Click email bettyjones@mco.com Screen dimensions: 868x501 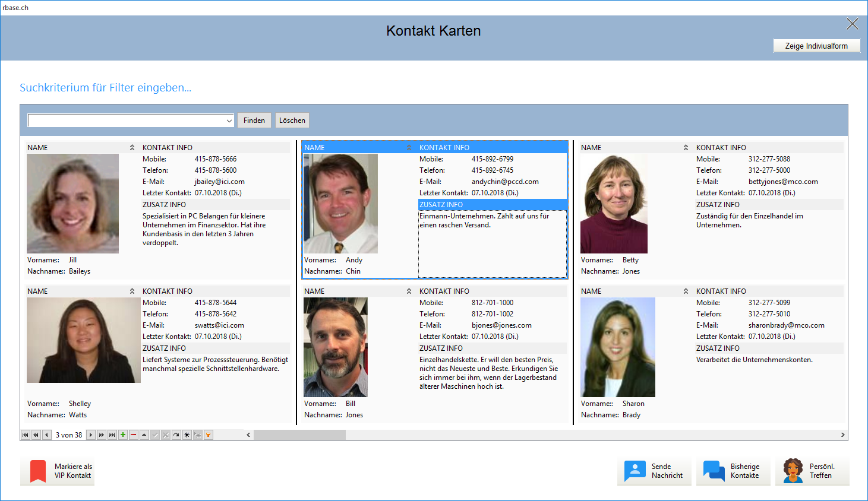point(783,182)
